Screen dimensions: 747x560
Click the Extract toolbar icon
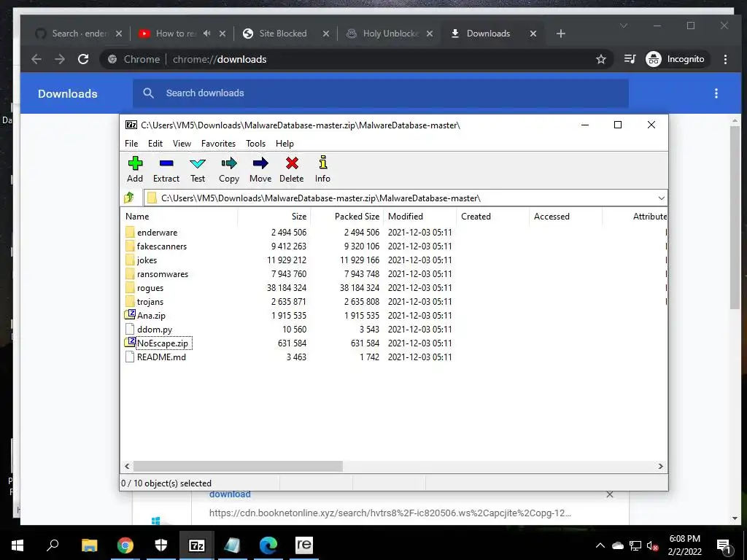(166, 169)
